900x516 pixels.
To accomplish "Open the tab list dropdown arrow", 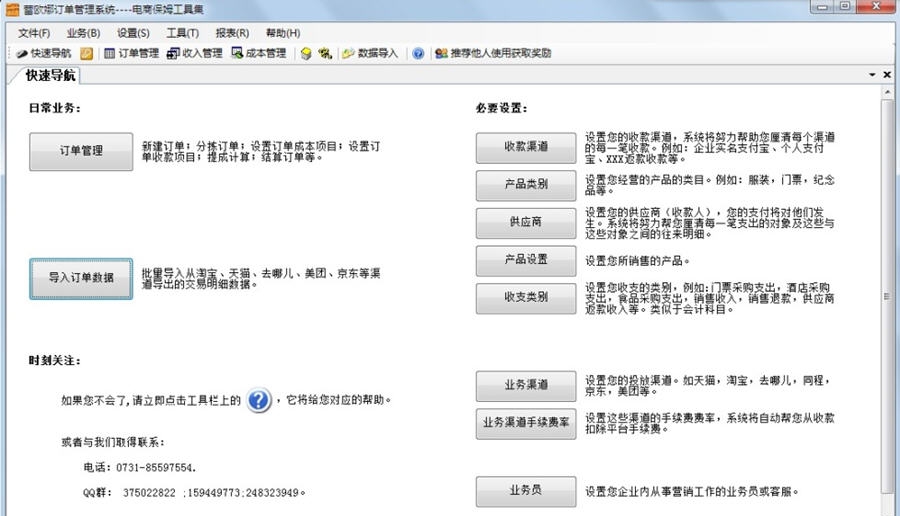I will 872,75.
